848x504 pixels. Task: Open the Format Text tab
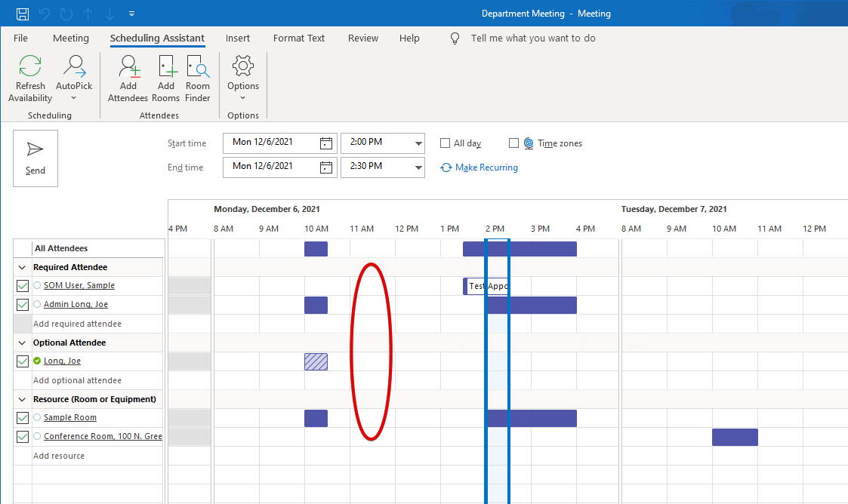pyautogui.click(x=299, y=38)
